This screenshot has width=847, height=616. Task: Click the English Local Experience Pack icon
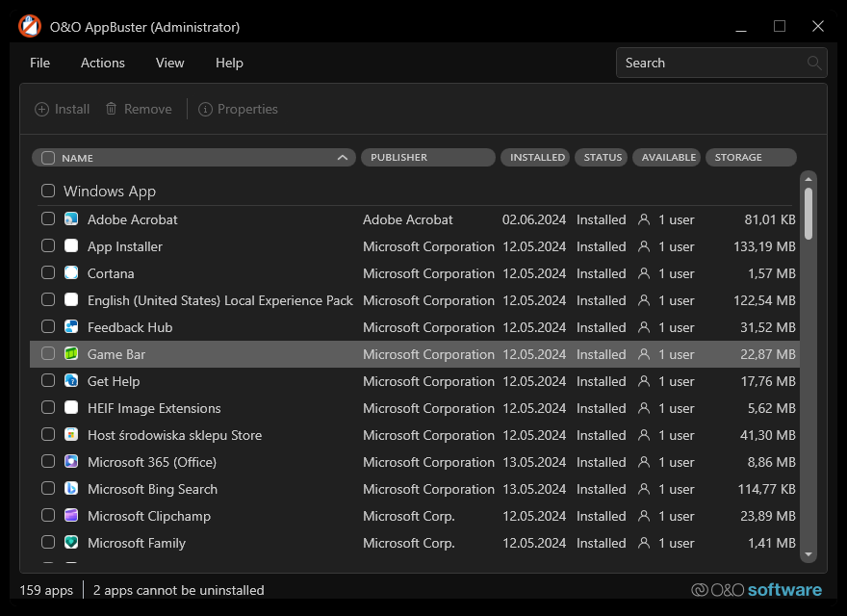click(71, 300)
